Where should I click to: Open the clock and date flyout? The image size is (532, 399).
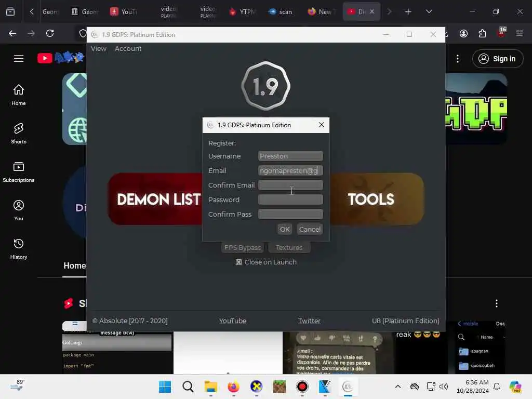[473, 387]
